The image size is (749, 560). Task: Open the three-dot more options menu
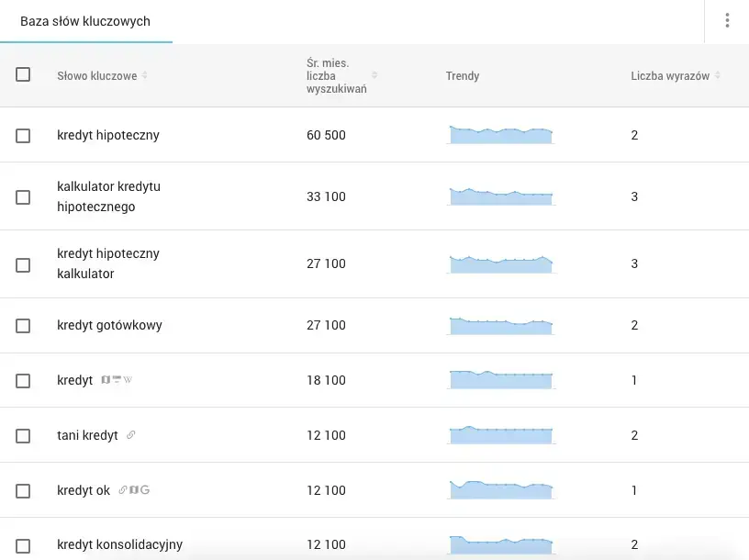(727, 21)
